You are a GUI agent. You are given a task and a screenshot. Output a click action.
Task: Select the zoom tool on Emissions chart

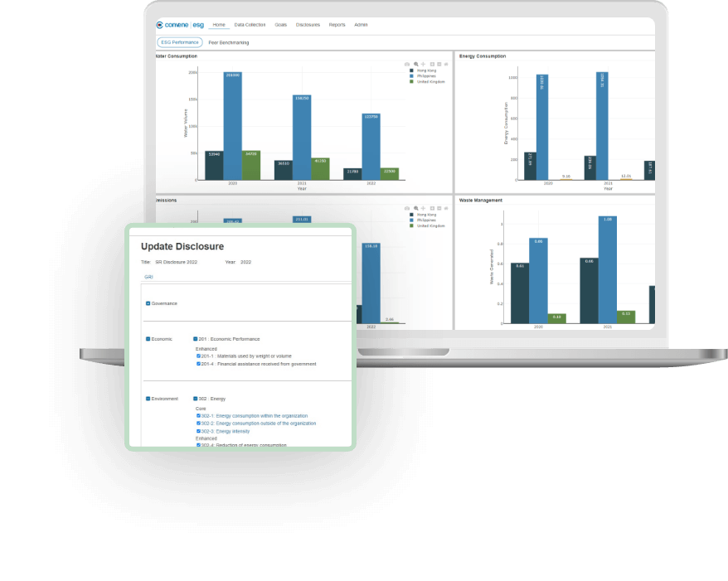pyautogui.click(x=416, y=207)
